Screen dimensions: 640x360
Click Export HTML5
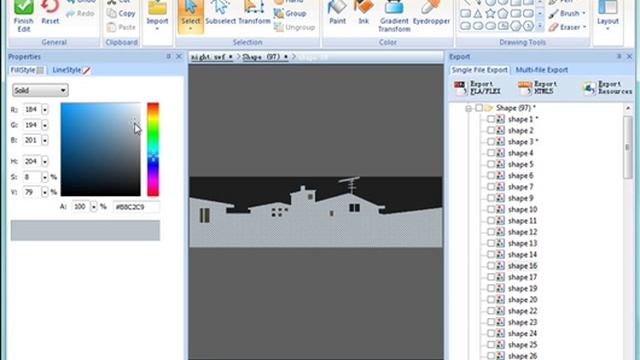(536, 88)
